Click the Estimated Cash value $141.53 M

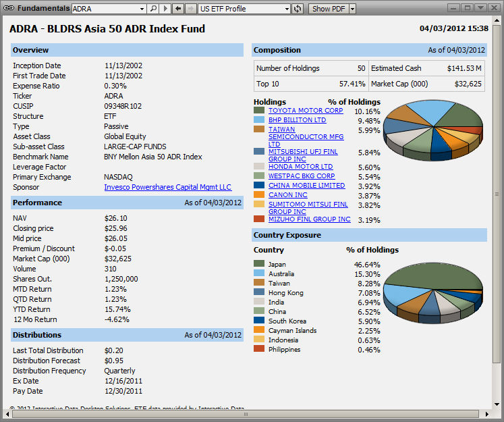point(464,68)
